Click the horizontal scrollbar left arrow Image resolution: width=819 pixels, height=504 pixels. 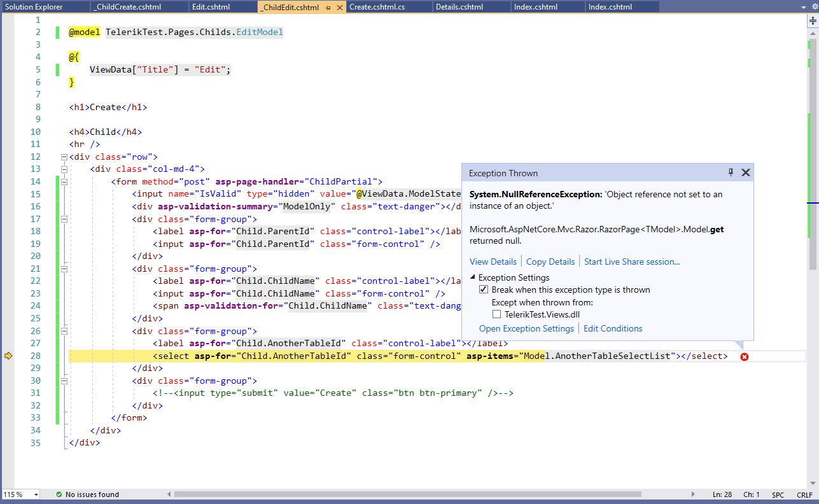pyautogui.click(x=170, y=494)
